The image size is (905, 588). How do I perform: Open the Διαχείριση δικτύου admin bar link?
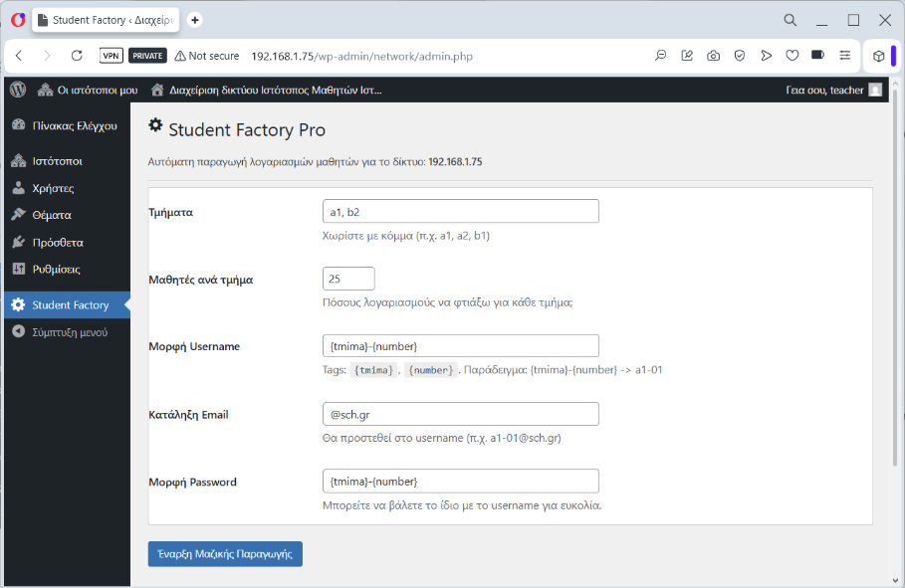pyautogui.click(x=266, y=90)
